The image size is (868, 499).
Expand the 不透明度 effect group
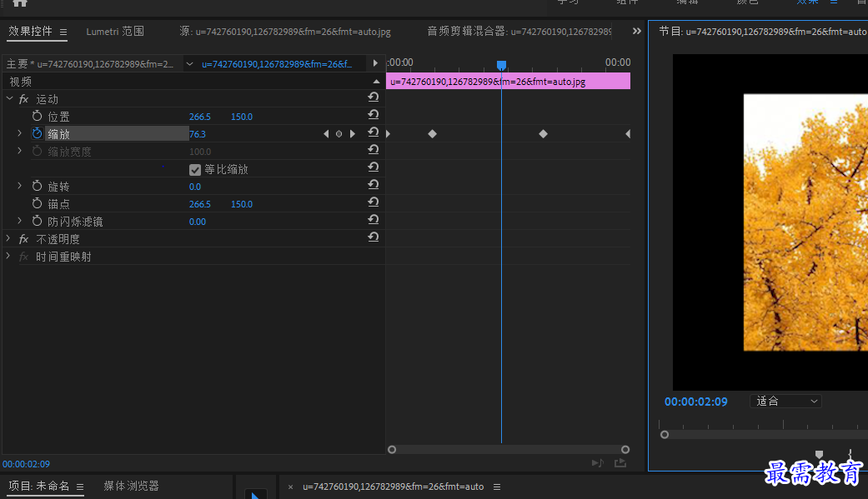pyautogui.click(x=8, y=238)
